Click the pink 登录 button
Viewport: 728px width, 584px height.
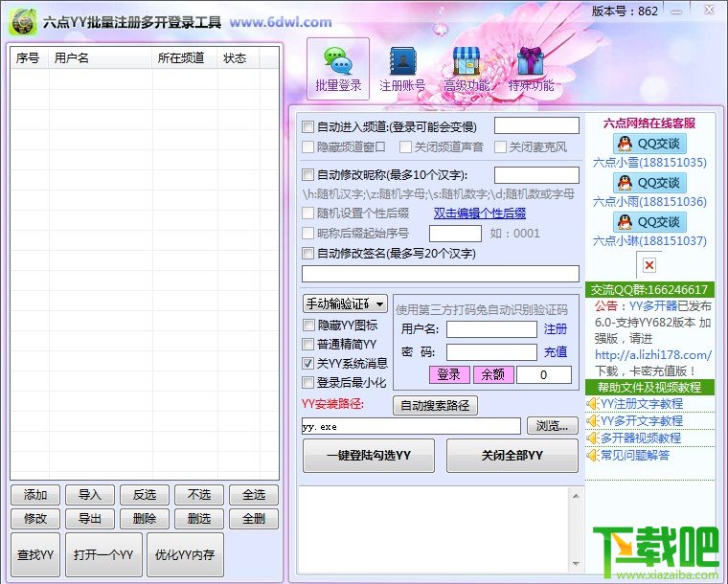449,374
